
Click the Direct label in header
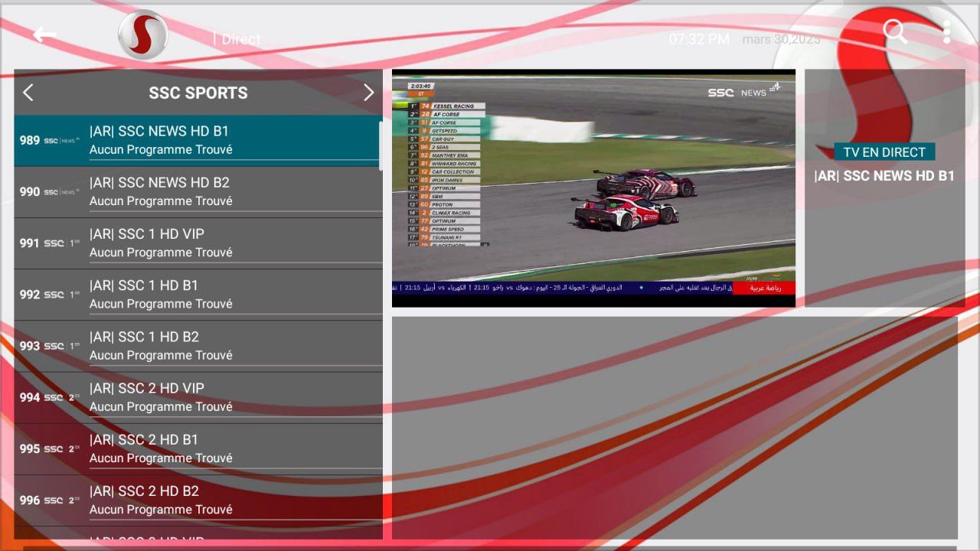point(241,39)
